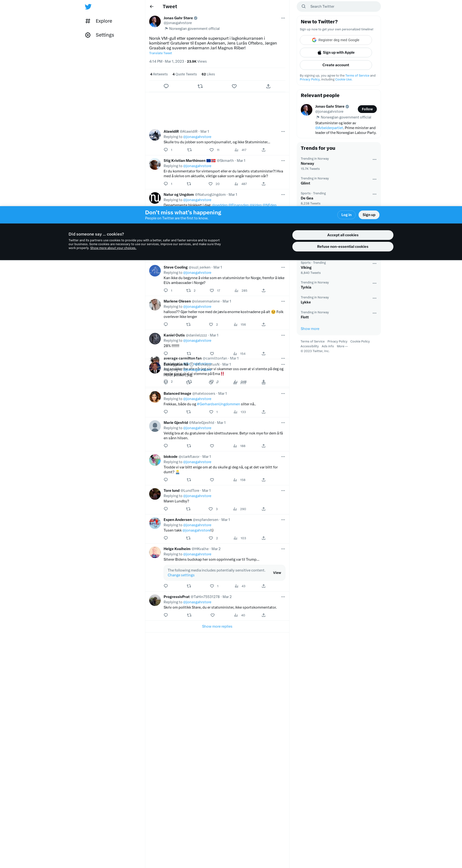462x868 pixels.
Task: Like Balanced Image's reply
Action: (211, 412)
